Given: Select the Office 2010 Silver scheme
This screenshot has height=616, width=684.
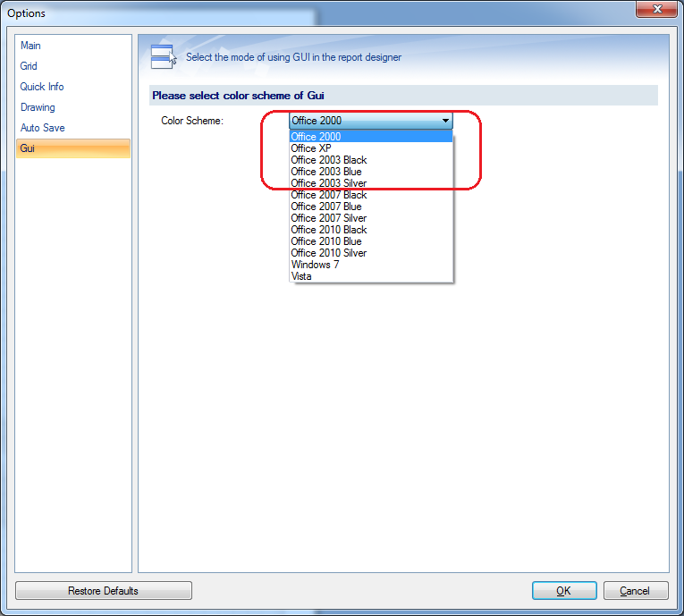Looking at the screenshot, I should coord(371,253).
